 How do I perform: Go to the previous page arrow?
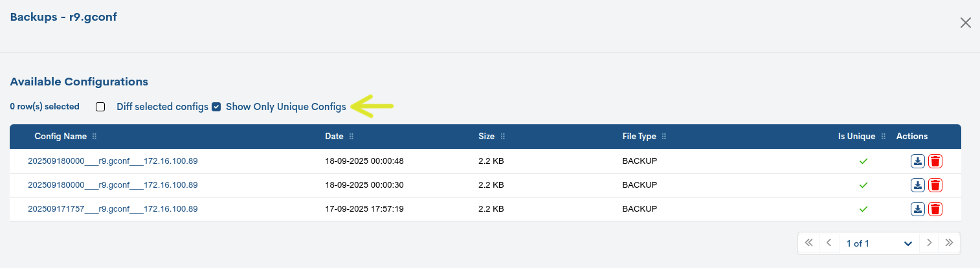tap(829, 243)
